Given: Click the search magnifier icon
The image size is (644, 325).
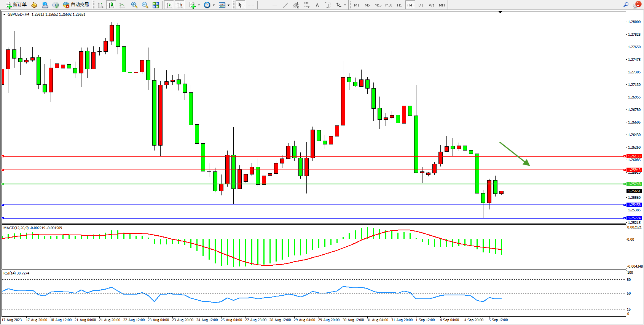Looking at the screenshot, I should (626, 5).
